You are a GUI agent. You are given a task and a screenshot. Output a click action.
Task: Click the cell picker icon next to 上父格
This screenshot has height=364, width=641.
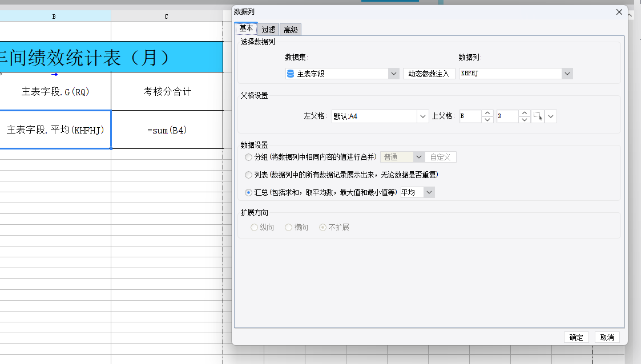click(538, 116)
